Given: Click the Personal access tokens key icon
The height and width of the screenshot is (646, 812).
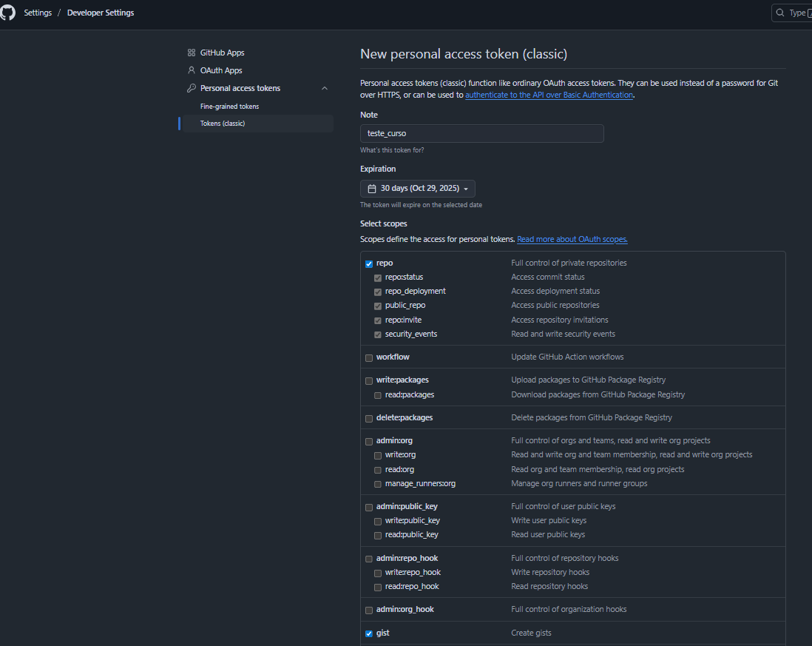Looking at the screenshot, I should coord(192,88).
